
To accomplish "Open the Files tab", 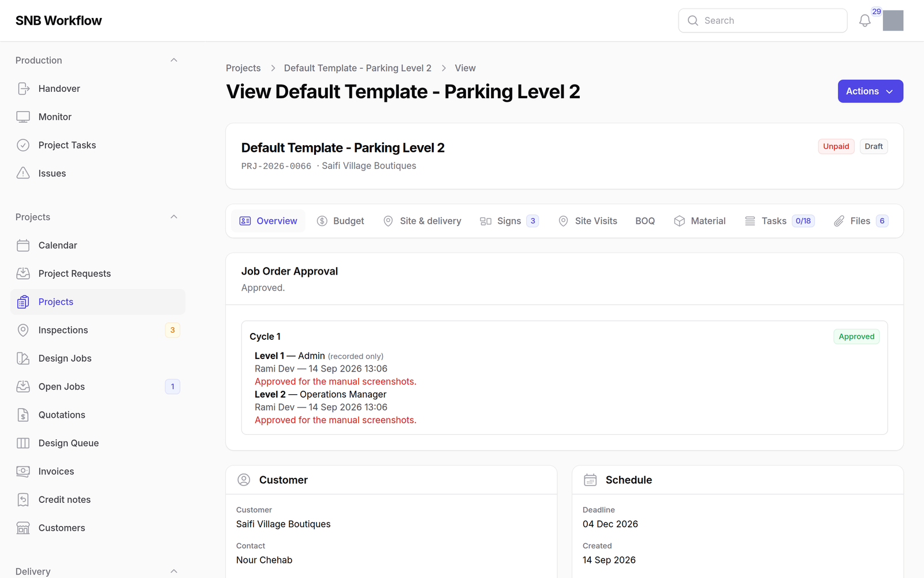I will coord(861,221).
